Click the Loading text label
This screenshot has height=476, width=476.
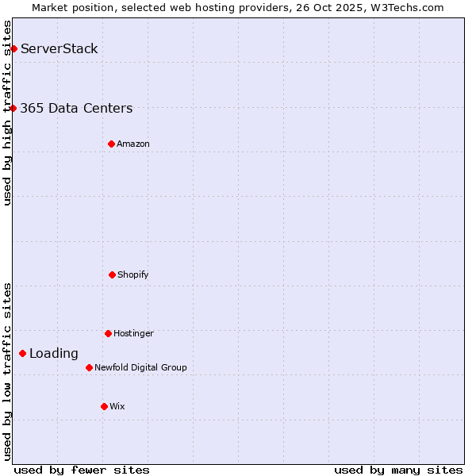[x=54, y=354]
